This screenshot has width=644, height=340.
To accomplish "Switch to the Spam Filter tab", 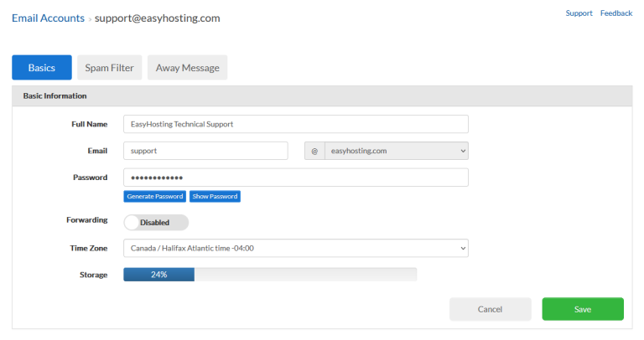I will tap(109, 68).
